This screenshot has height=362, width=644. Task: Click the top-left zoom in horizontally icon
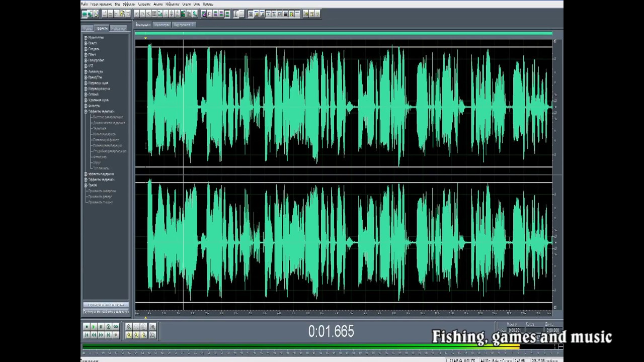(129, 327)
